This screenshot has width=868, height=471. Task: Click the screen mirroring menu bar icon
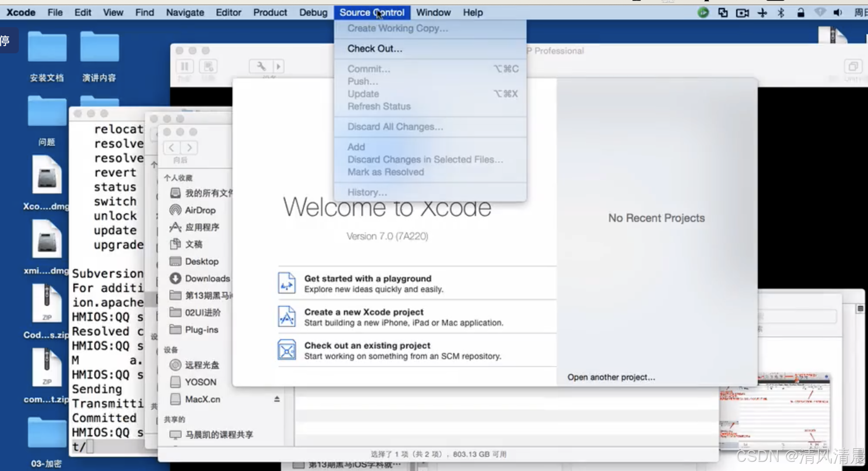[x=723, y=12]
